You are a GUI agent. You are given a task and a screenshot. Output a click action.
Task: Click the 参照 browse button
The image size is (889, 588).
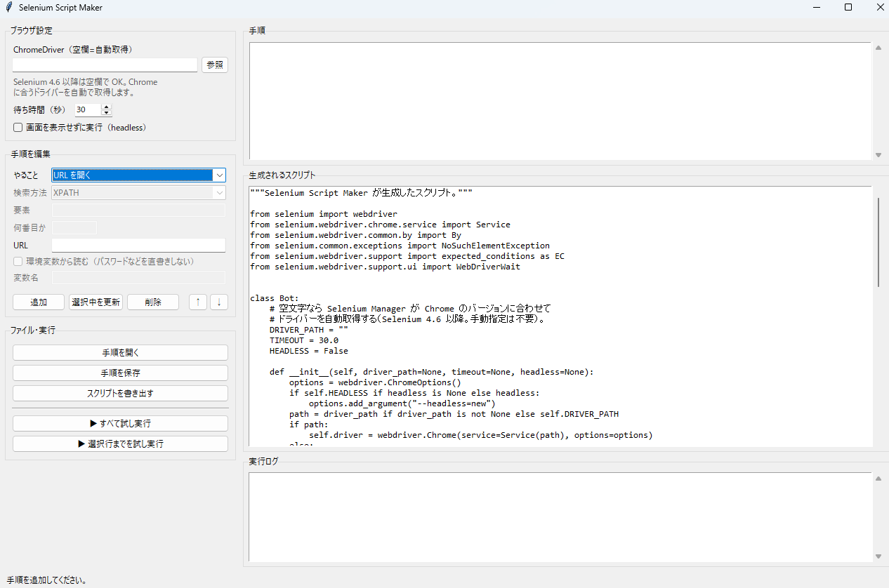click(215, 65)
